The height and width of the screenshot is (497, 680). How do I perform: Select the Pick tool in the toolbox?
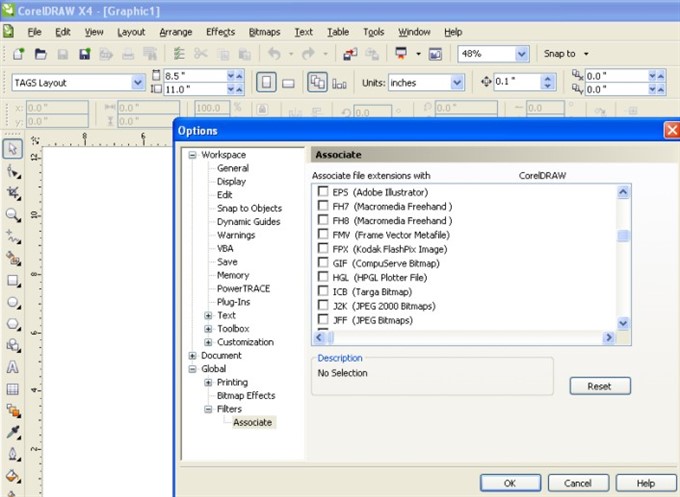pyautogui.click(x=13, y=149)
